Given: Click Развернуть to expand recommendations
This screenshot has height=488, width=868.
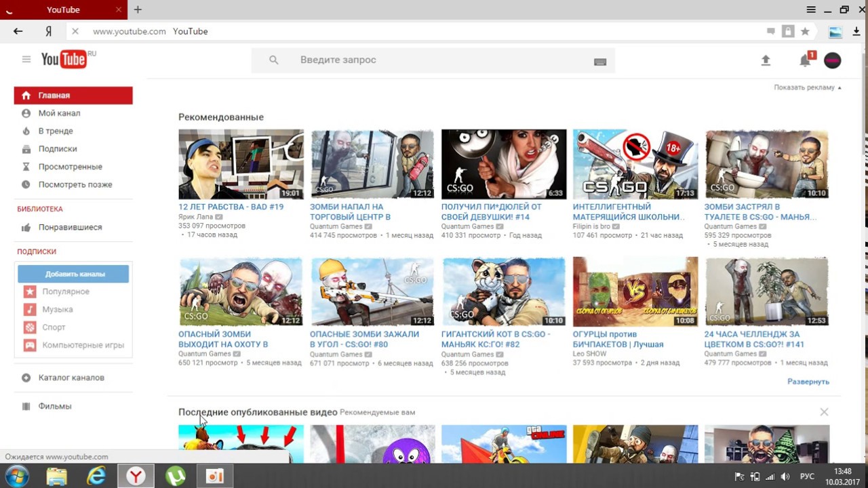Looking at the screenshot, I should [808, 382].
